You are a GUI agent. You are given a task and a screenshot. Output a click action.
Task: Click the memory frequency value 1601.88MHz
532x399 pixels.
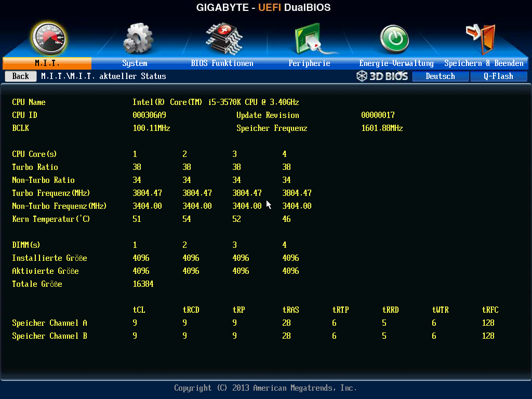(x=382, y=128)
